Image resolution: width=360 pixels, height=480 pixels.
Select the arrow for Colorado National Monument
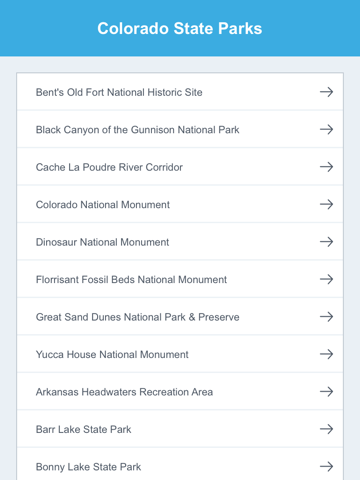click(326, 204)
